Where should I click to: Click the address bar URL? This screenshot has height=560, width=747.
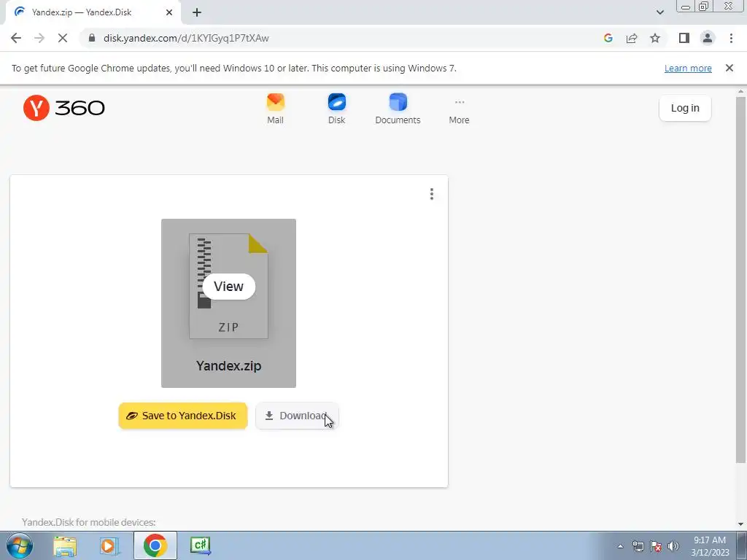coord(186,38)
